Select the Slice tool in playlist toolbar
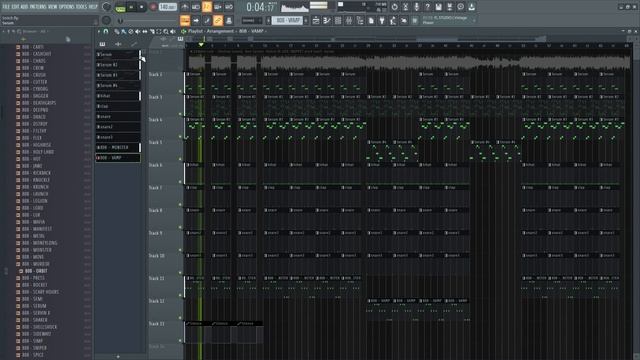The width and height of the screenshot is (640, 360). (152, 31)
